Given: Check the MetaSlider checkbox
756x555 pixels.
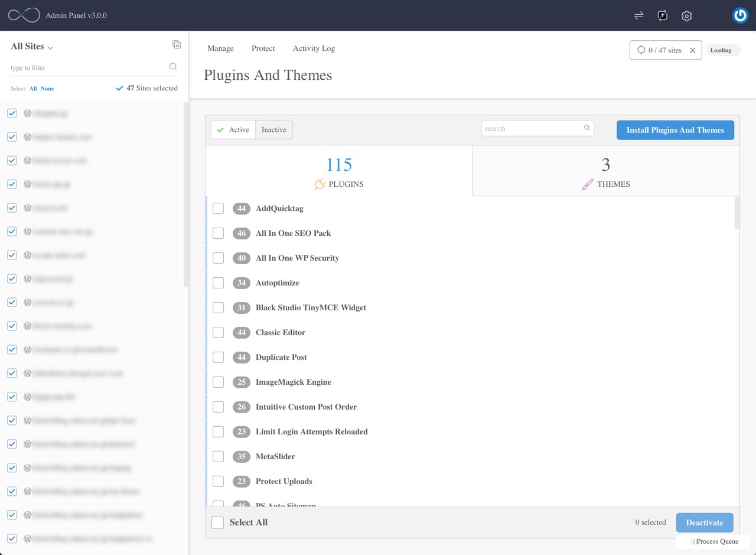Looking at the screenshot, I should coord(219,456).
